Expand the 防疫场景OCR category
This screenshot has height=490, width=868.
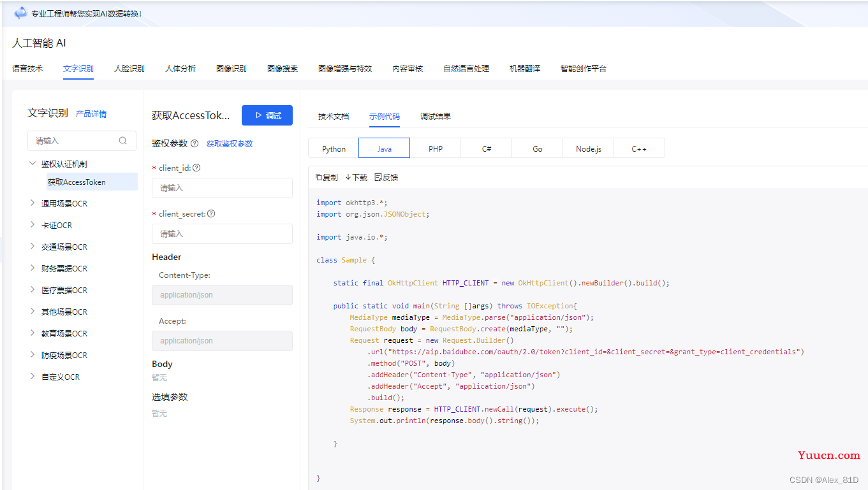click(x=33, y=355)
